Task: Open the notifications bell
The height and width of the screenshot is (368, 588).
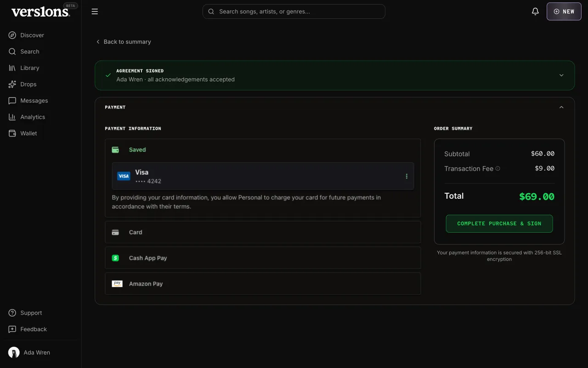Action: (x=535, y=11)
